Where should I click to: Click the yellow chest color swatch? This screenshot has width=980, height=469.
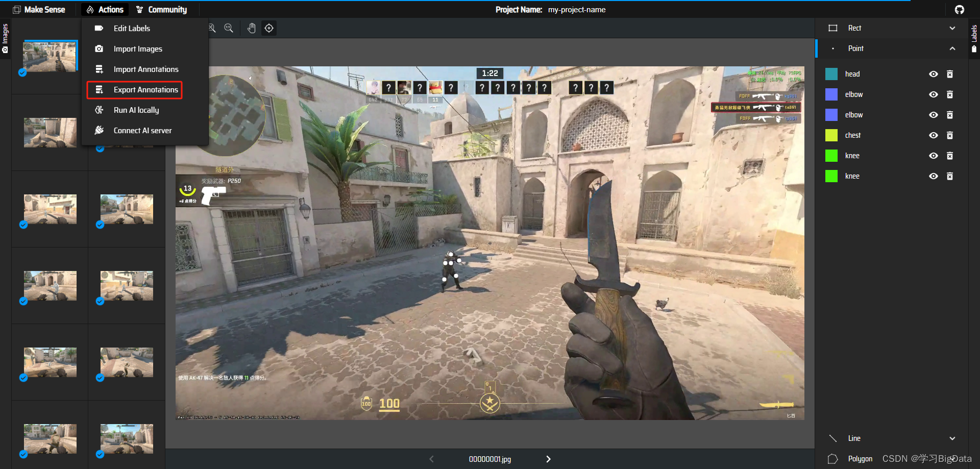pyautogui.click(x=831, y=135)
